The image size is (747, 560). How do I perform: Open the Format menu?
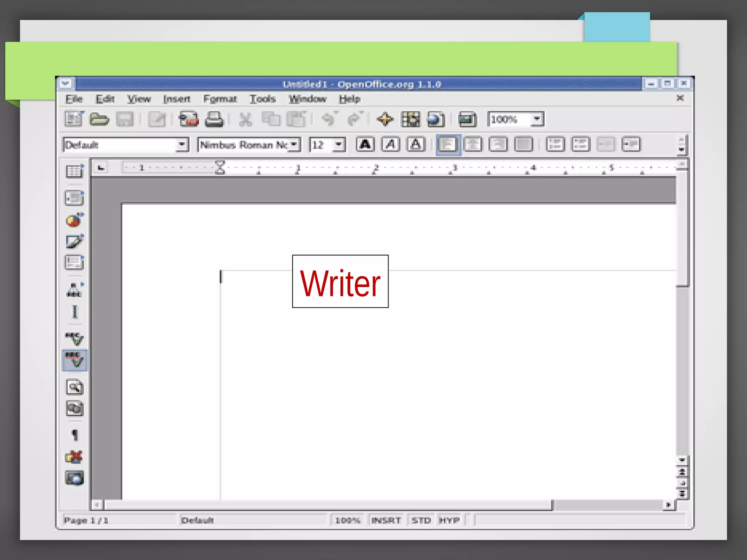(220, 99)
